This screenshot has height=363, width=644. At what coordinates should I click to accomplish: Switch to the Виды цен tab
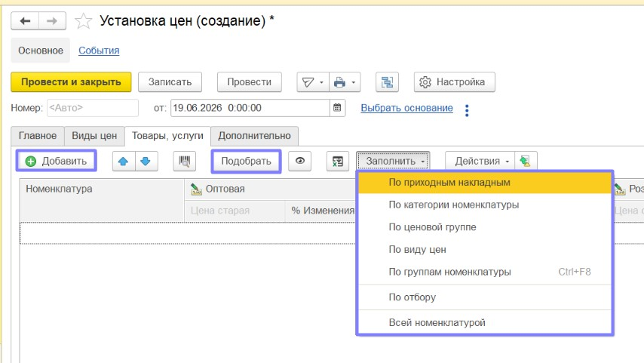click(x=94, y=136)
